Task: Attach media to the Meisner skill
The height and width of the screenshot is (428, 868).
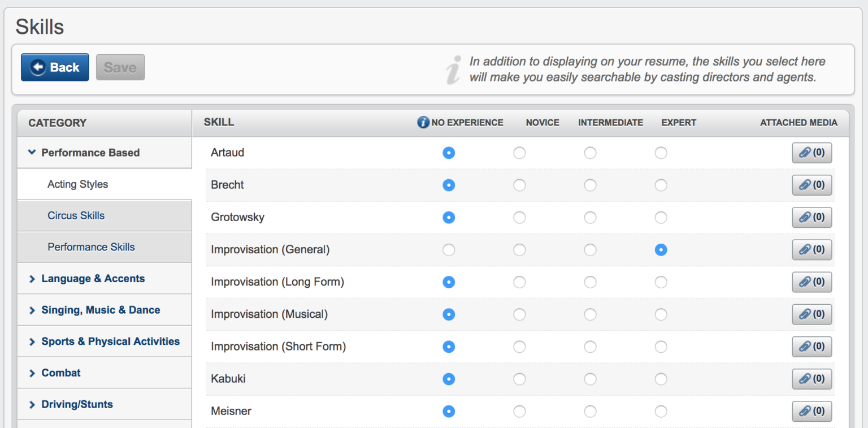Action: pos(811,411)
